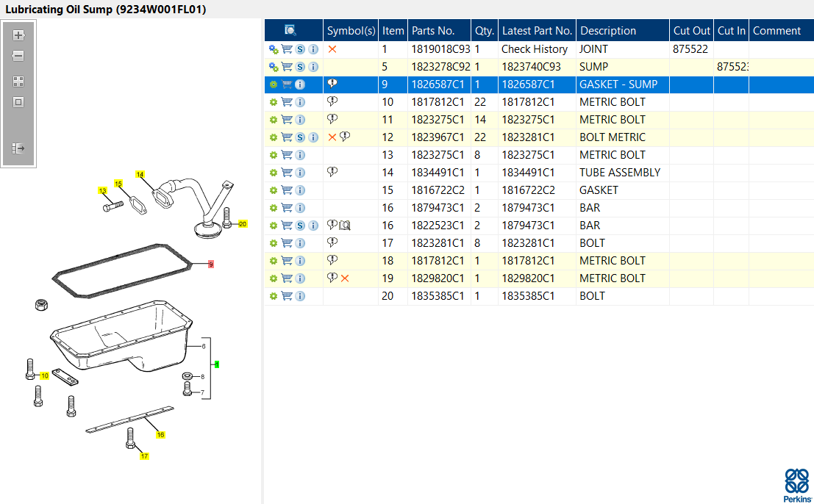Select the GASKET row part number 1816722C2

(438, 190)
